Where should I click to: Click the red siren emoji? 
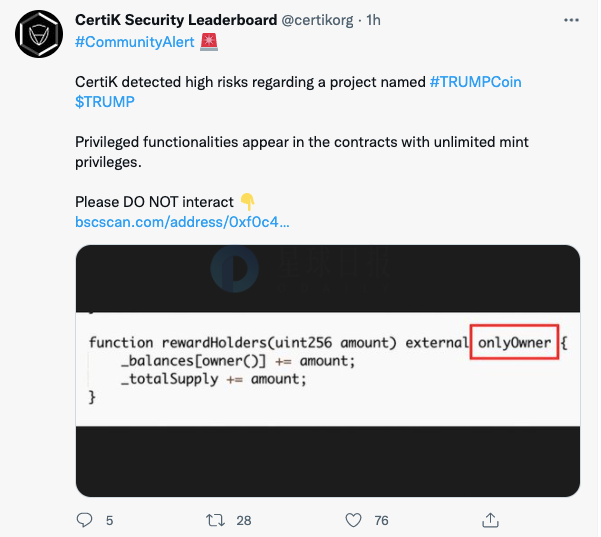tap(209, 42)
